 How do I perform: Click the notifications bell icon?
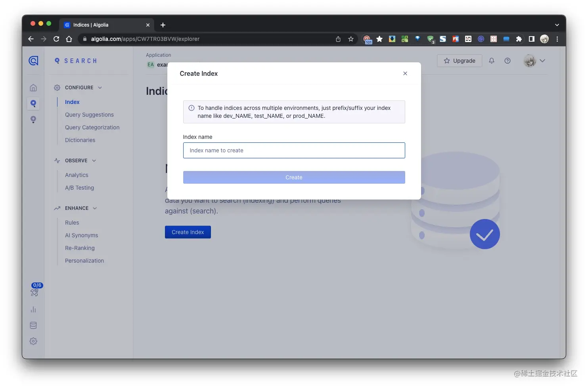pyautogui.click(x=492, y=61)
